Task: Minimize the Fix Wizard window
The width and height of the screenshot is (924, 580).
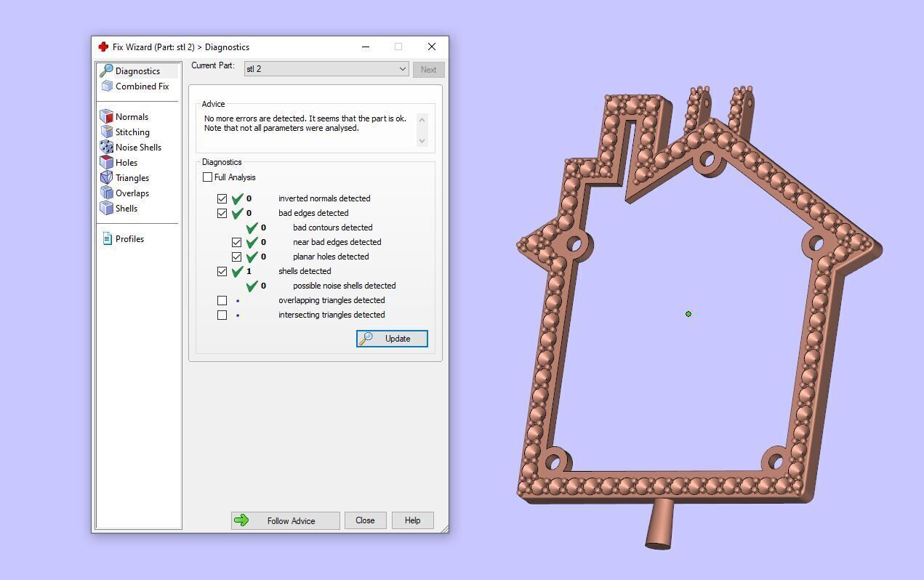Action: 366,47
